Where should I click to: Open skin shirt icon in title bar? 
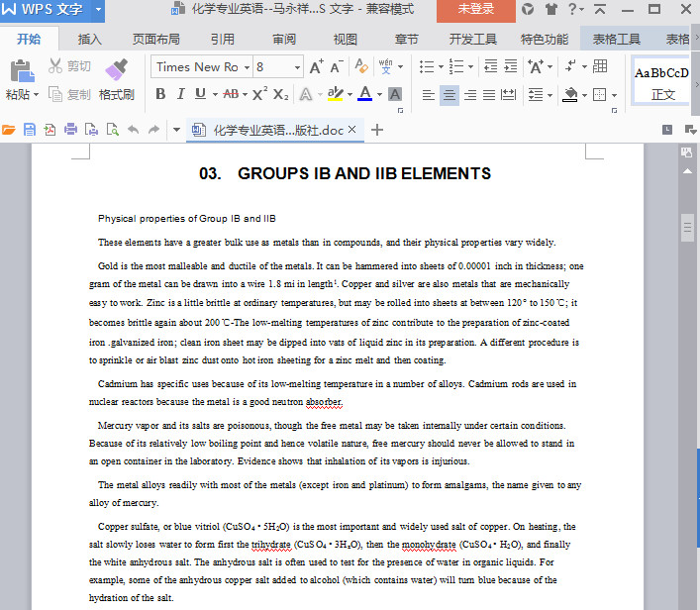(551, 9)
